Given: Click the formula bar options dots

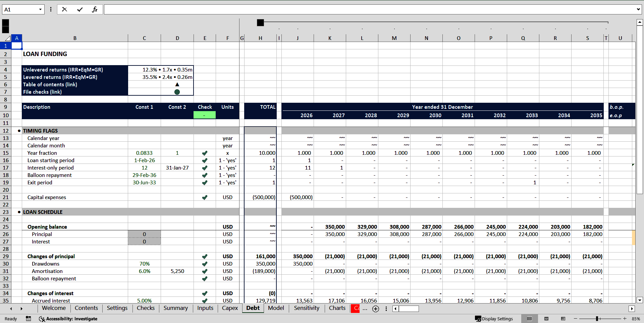Looking at the screenshot, I should point(51,9).
